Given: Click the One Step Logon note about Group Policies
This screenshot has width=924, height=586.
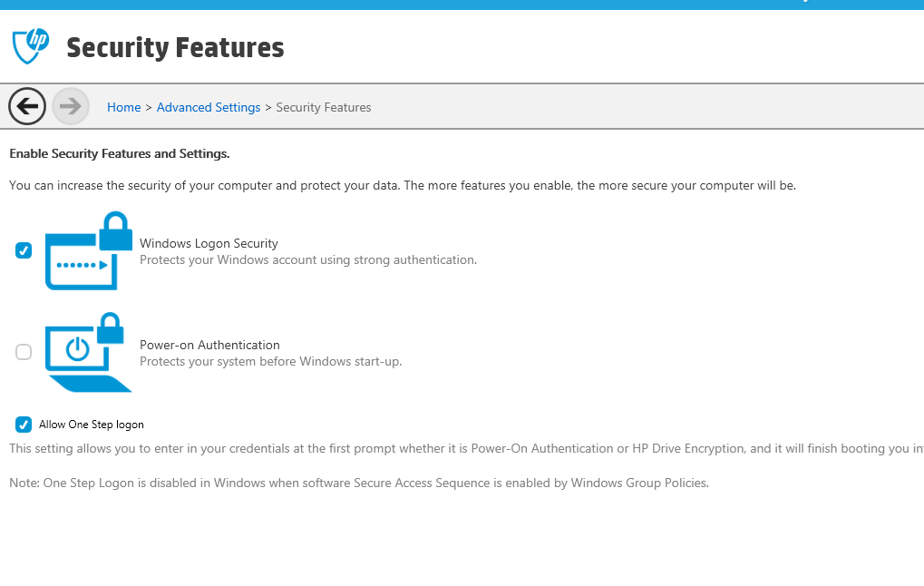Looking at the screenshot, I should [357, 483].
